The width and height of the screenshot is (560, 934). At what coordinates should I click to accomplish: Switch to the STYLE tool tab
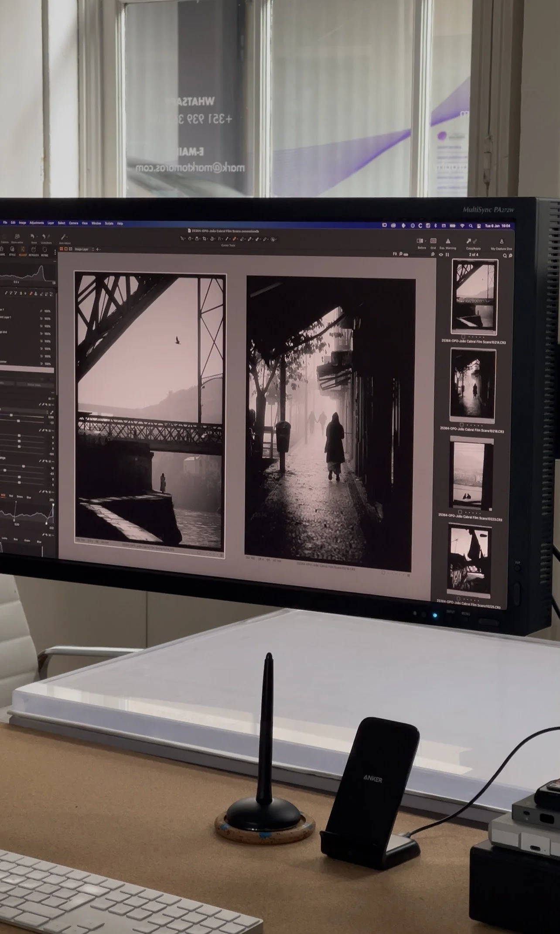pos(12,251)
